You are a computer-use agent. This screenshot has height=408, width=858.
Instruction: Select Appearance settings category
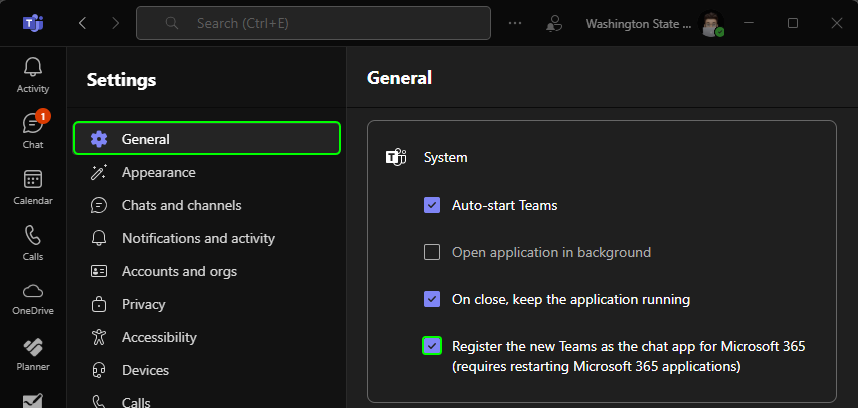click(207, 172)
